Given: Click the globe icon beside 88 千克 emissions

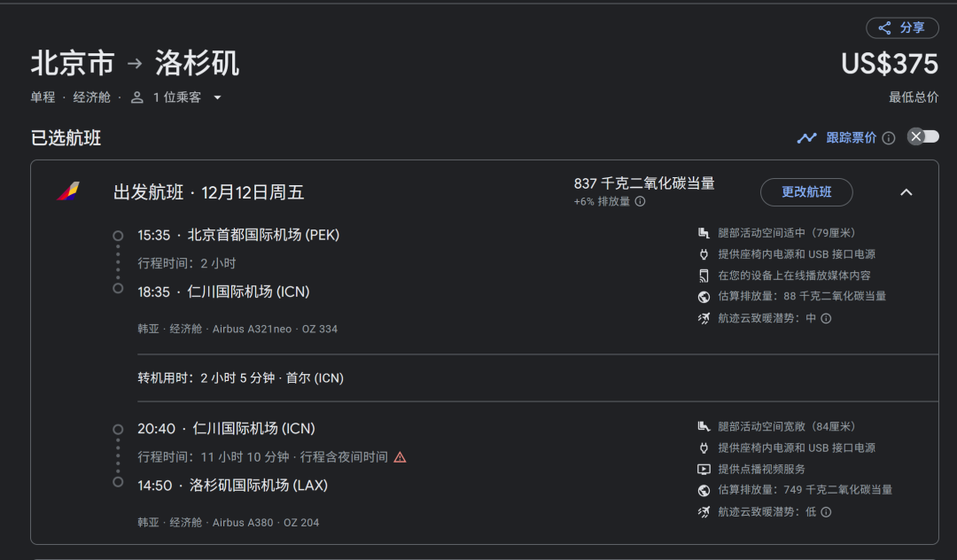Looking at the screenshot, I should point(704,297).
